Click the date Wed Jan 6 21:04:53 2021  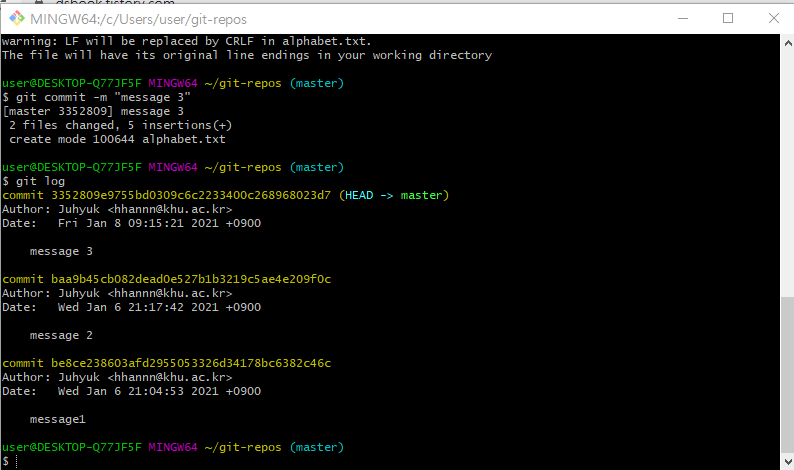click(x=138, y=391)
